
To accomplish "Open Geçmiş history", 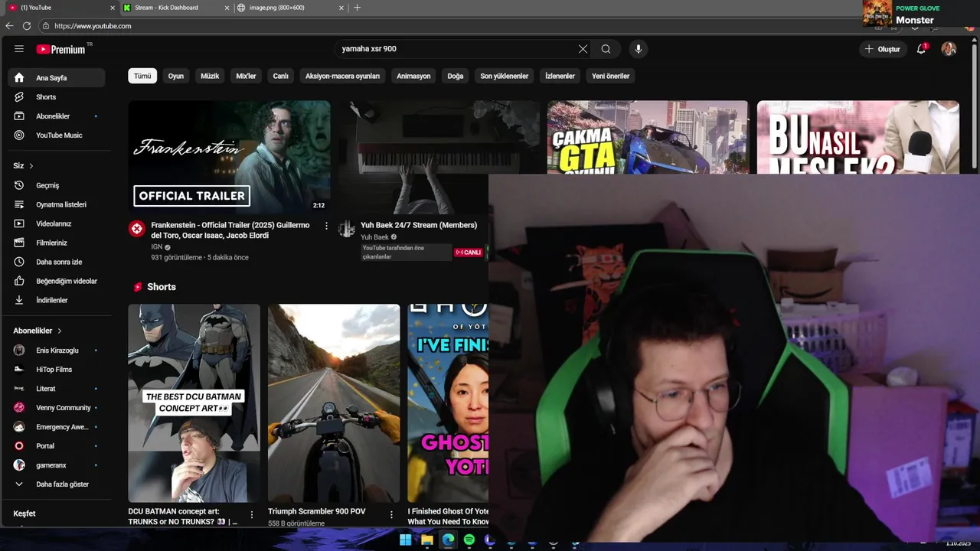I will click(x=57, y=185).
